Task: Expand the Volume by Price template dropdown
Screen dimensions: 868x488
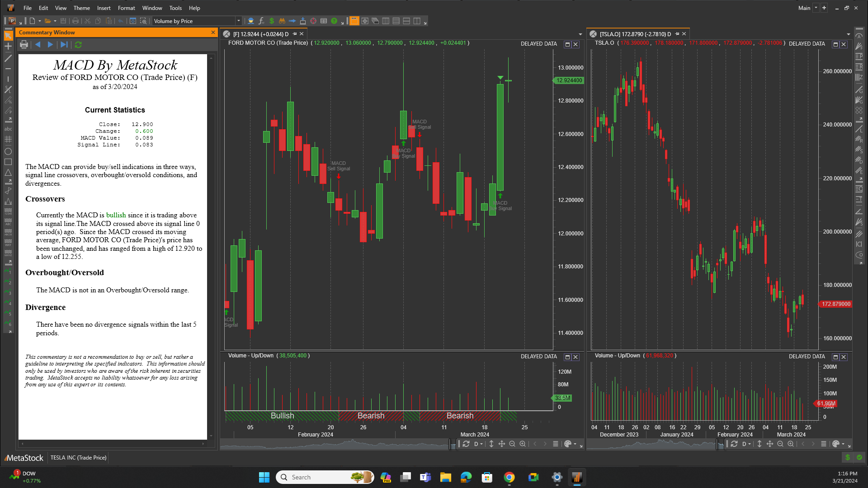Action: pos(238,21)
